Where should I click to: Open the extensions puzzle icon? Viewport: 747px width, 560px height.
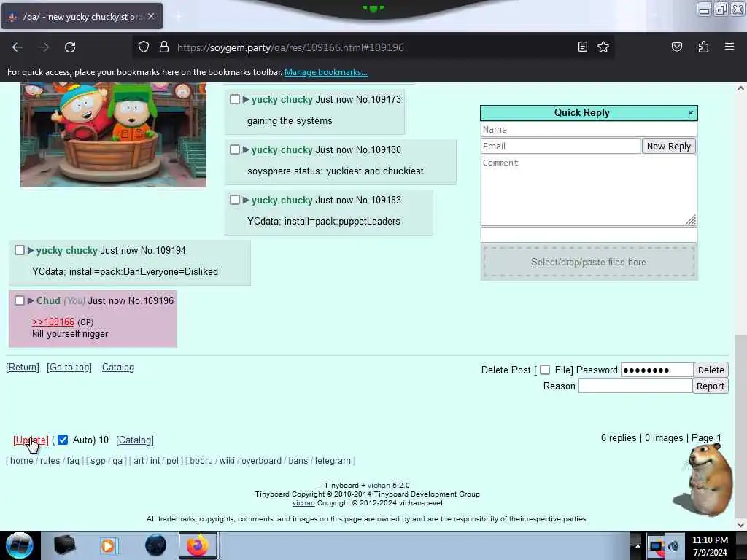[703, 47]
